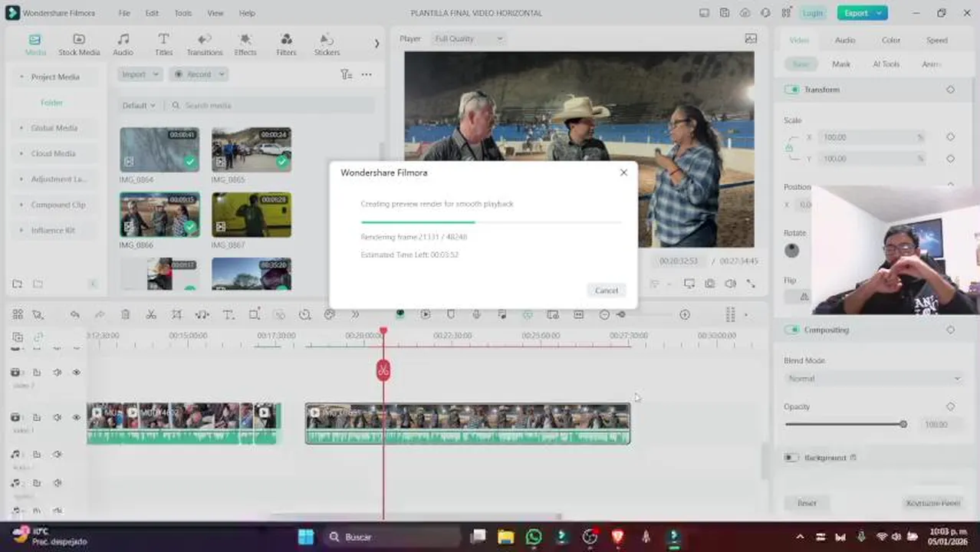Toggle the Compositing section switch

coord(791,330)
